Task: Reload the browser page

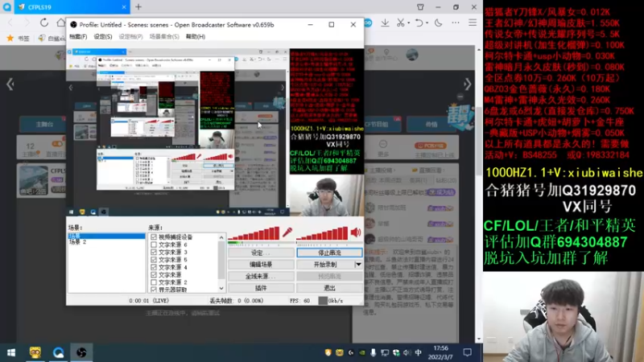Action: (44, 23)
